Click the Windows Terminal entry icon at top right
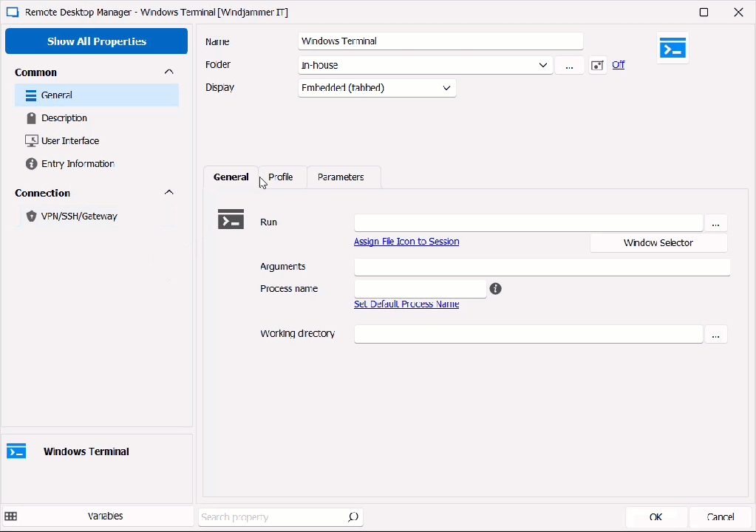Image resolution: width=756 pixels, height=532 pixels. (x=672, y=49)
